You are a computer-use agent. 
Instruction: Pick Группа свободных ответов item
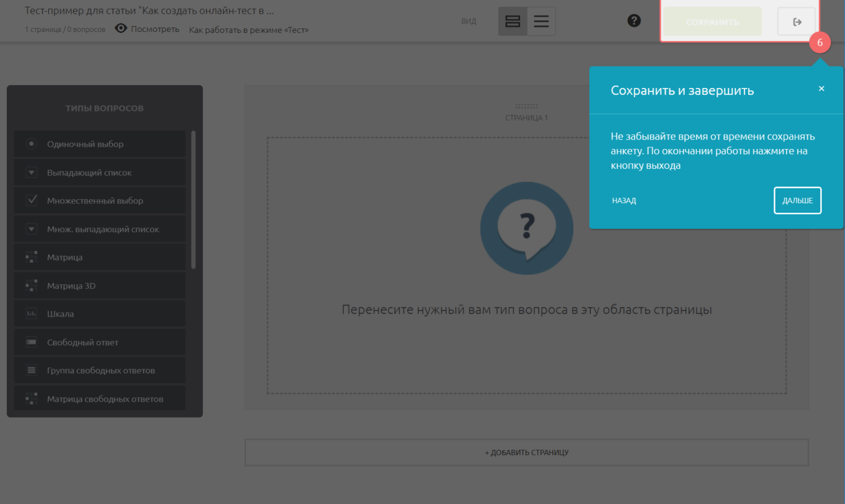coord(101,370)
